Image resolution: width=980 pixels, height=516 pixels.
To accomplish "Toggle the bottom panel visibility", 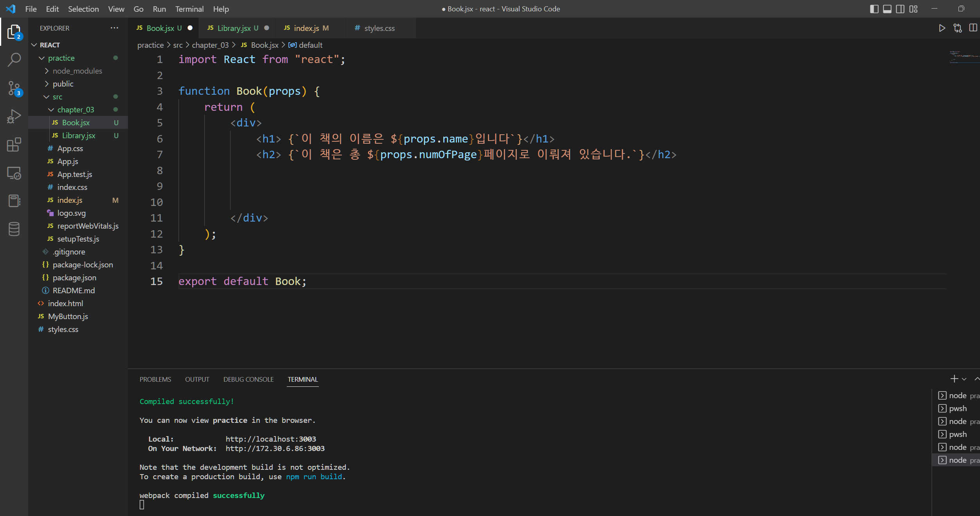I will coord(887,9).
